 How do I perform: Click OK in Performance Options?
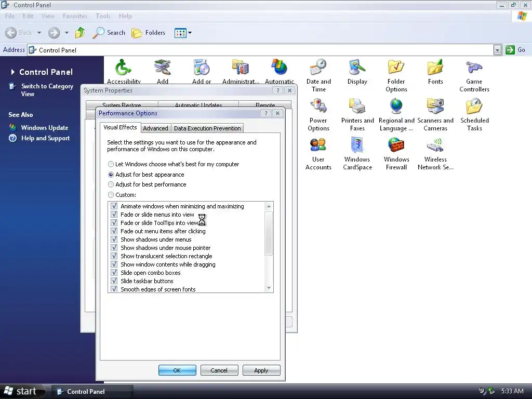coord(177,370)
